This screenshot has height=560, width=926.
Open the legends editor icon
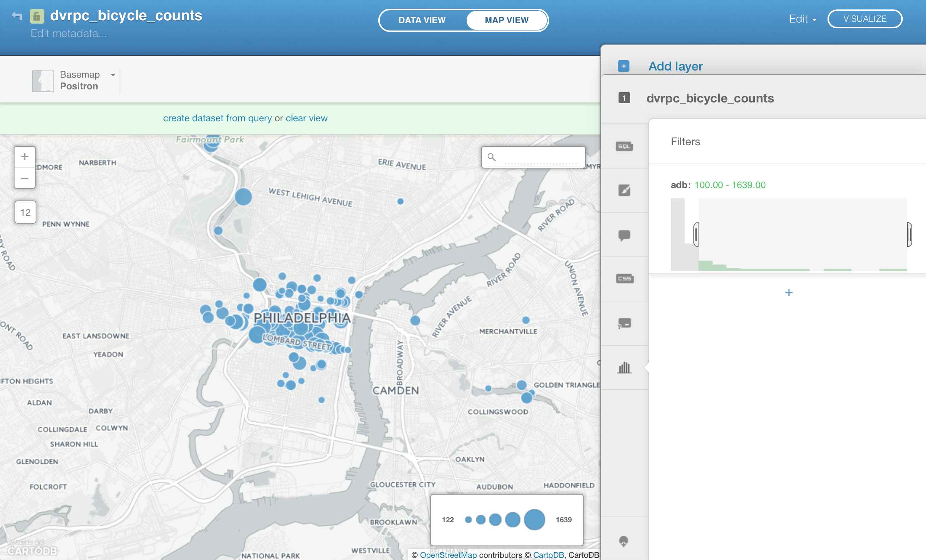pyautogui.click(x=624, y=323)
